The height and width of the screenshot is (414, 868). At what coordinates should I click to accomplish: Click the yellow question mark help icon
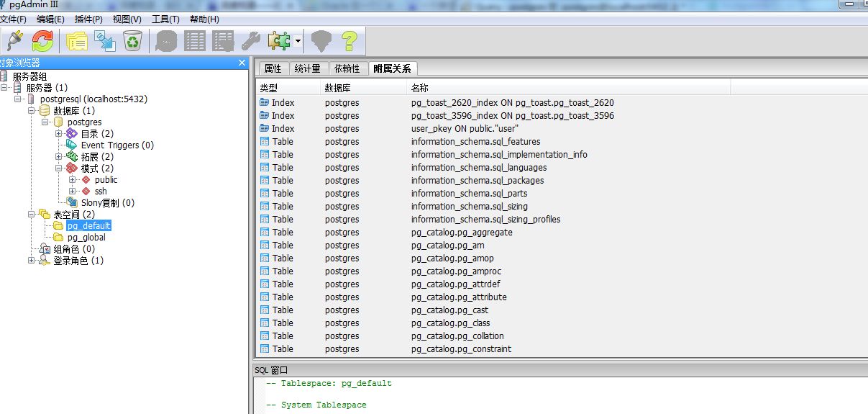coord(349,41)
